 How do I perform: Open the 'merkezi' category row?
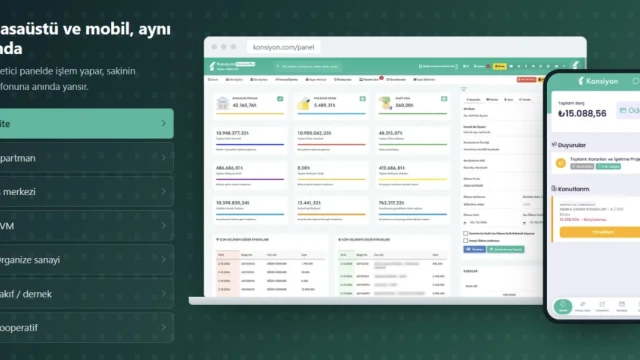click(87, 191)
